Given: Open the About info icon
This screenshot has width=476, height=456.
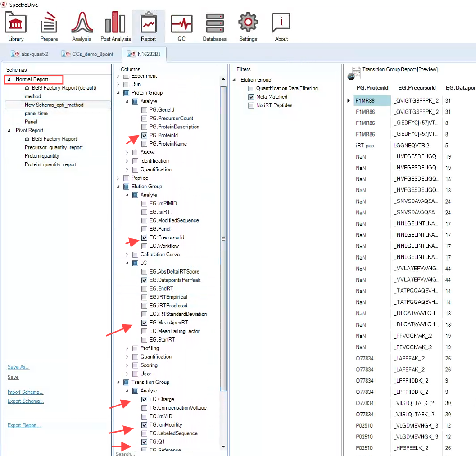Looking at the screenshot, I should coord(281,23).
